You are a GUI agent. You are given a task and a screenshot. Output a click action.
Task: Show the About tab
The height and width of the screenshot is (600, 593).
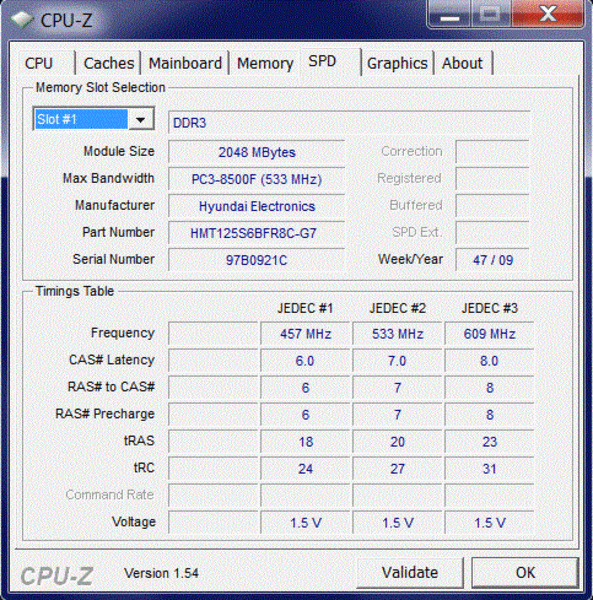[x=463, y=64]
